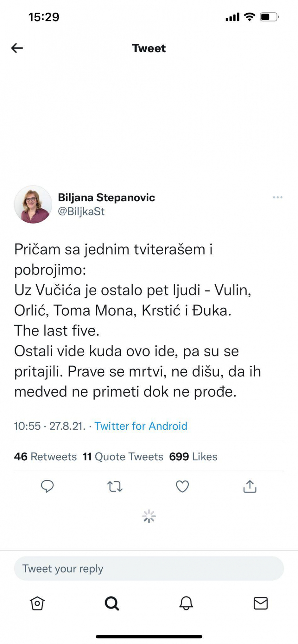Click the retweet icon below the tweet
The height and width of the screenshot is (644, 298).
(115, 486)
